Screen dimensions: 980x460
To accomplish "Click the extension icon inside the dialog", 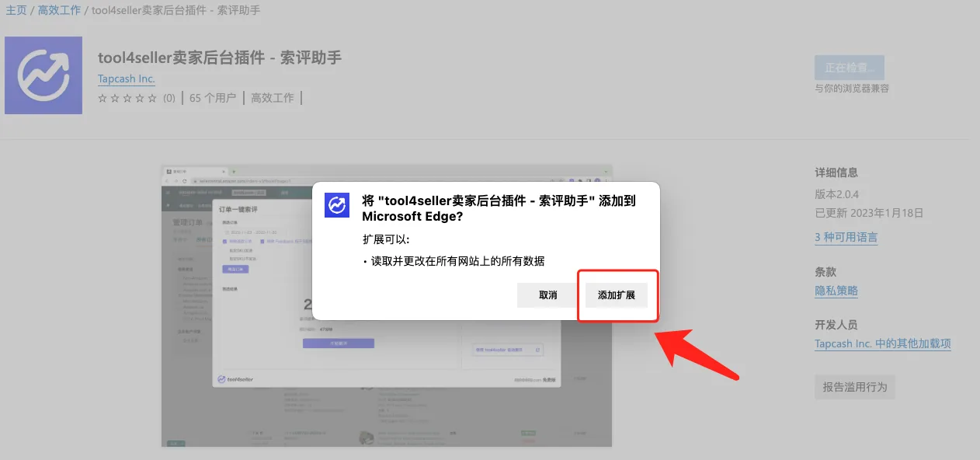I will tap(337, 205).
